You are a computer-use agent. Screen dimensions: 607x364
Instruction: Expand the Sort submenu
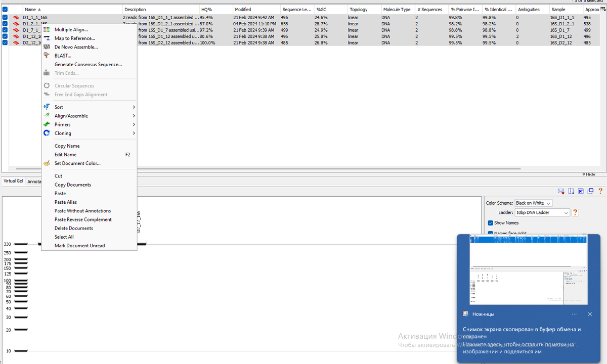[89, 107]
